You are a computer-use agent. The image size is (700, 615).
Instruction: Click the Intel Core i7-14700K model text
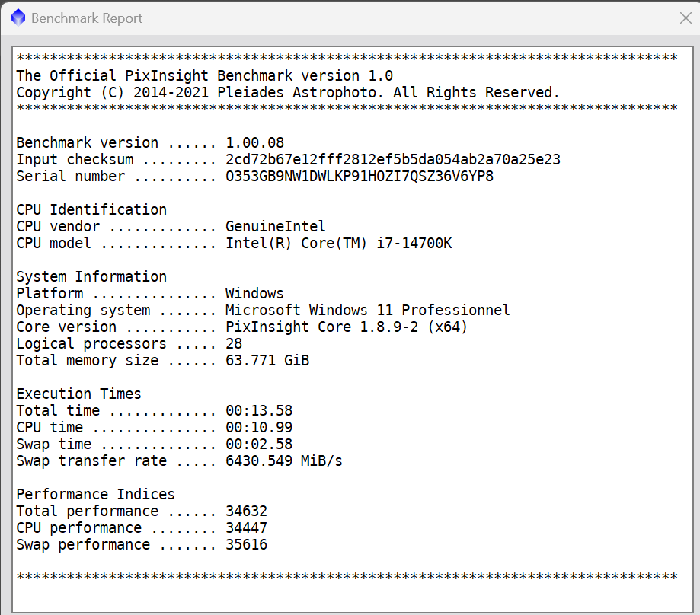338,243
